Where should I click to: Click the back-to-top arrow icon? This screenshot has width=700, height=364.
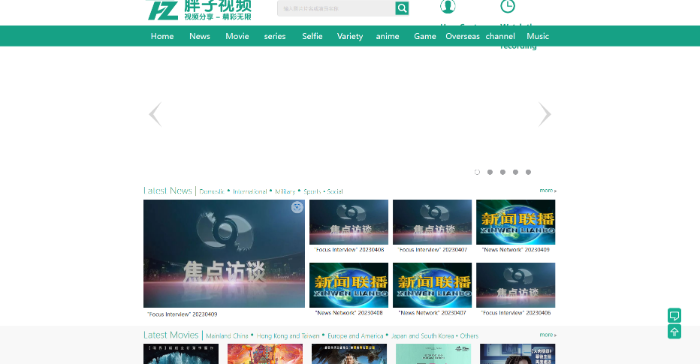(x=674, y=332)
